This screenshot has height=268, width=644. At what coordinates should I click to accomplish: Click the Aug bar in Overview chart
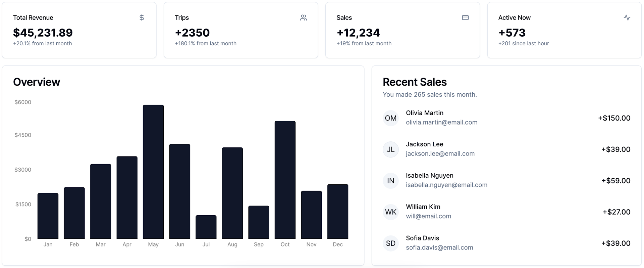(232, 193)
